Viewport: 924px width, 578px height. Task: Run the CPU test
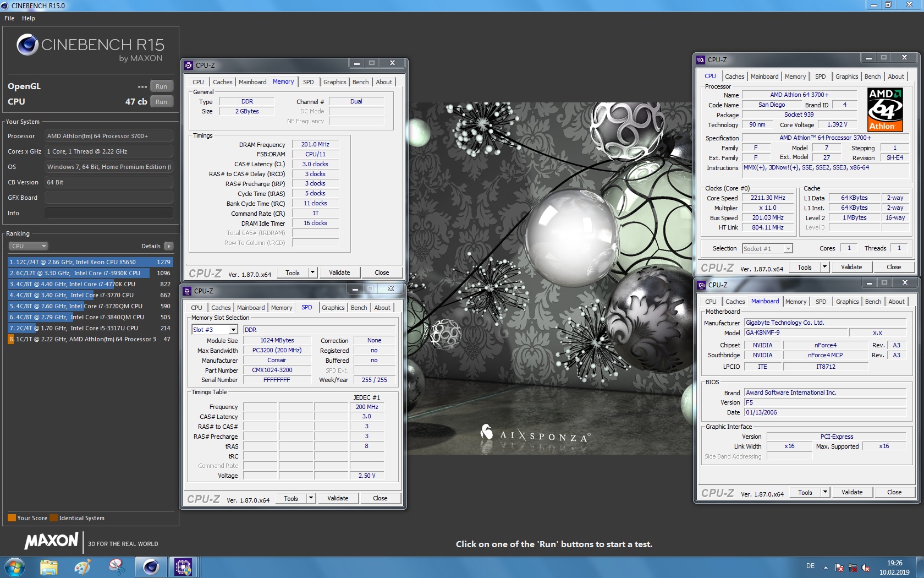(161, 102)
